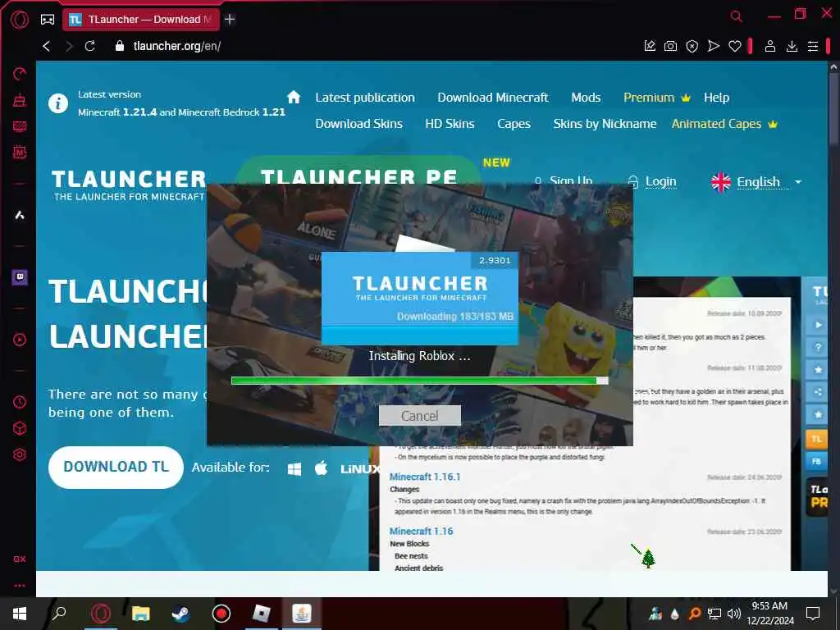Open the Extensions cube sidebar icon
840x630 pixels.
point(20,428)
